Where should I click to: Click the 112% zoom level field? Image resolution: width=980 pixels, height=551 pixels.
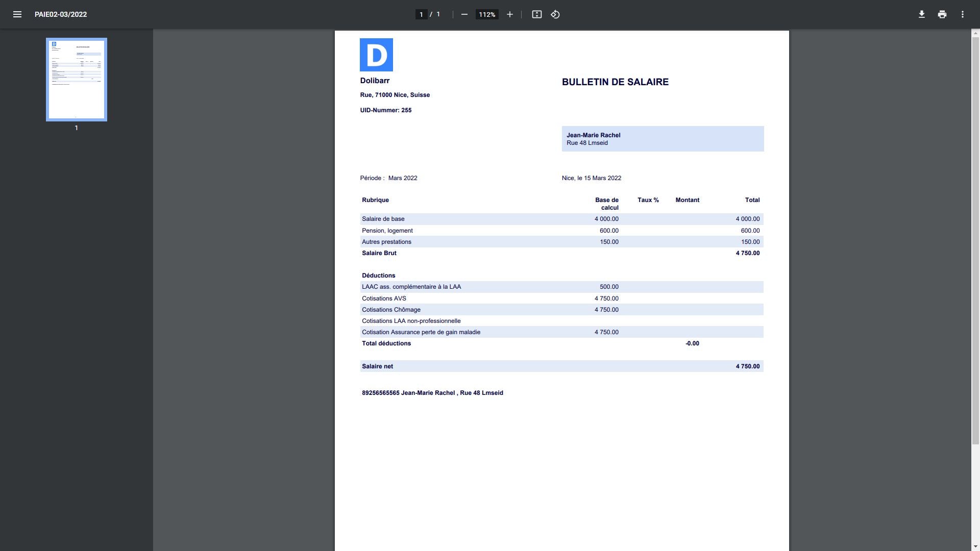(x=486, y=14)
